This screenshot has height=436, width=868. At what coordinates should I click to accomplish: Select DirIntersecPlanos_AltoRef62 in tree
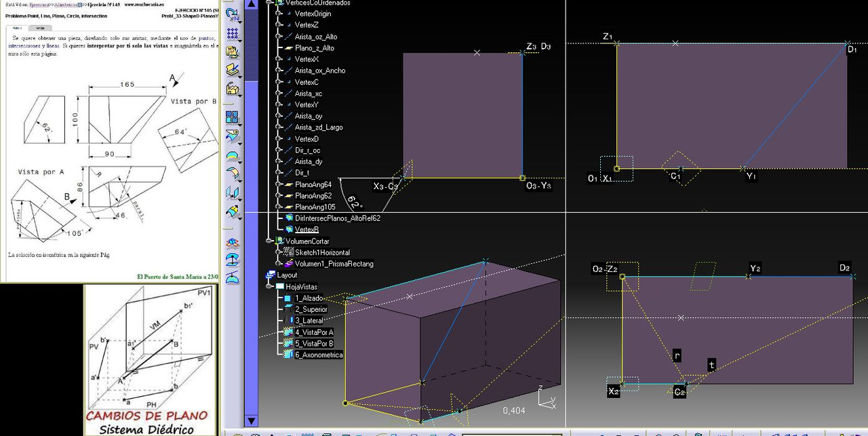[x=338, y=218]
